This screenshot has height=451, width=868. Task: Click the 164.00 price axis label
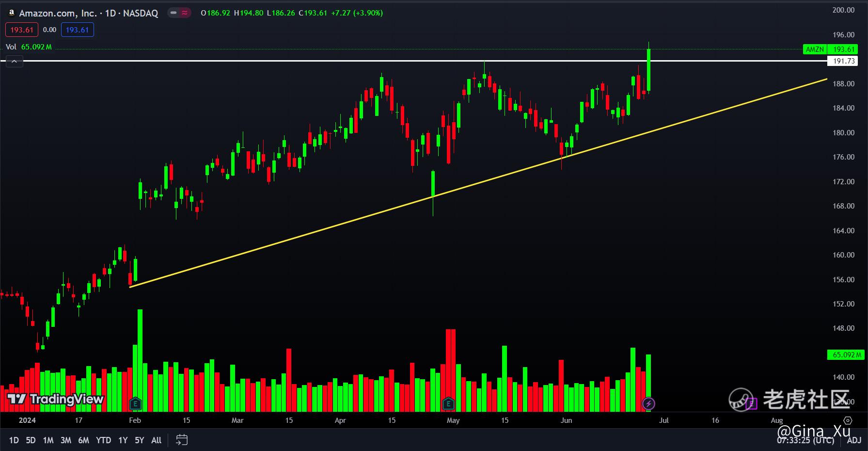click(x=843, y=231)
